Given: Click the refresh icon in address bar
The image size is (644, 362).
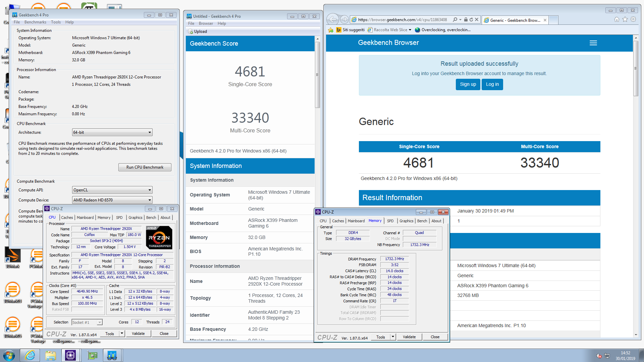Looking at the screenshot, I should (x=471, y=20).
